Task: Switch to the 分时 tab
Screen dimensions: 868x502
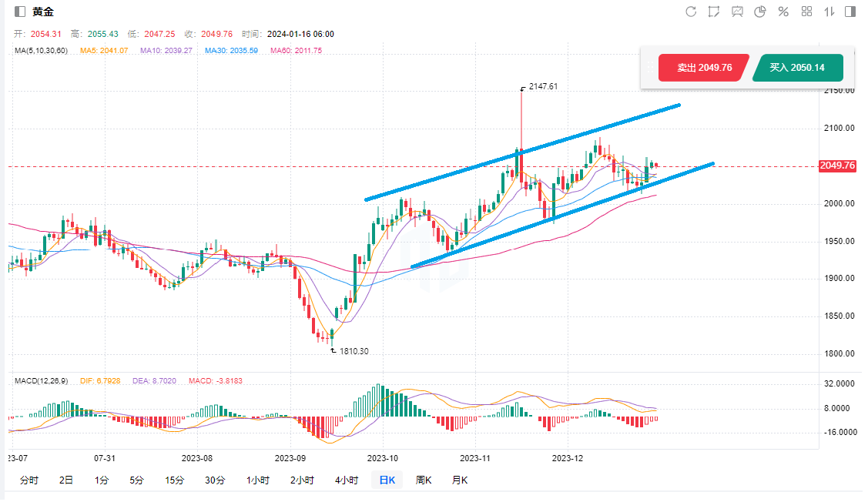Action: click(x=28, y=480)
